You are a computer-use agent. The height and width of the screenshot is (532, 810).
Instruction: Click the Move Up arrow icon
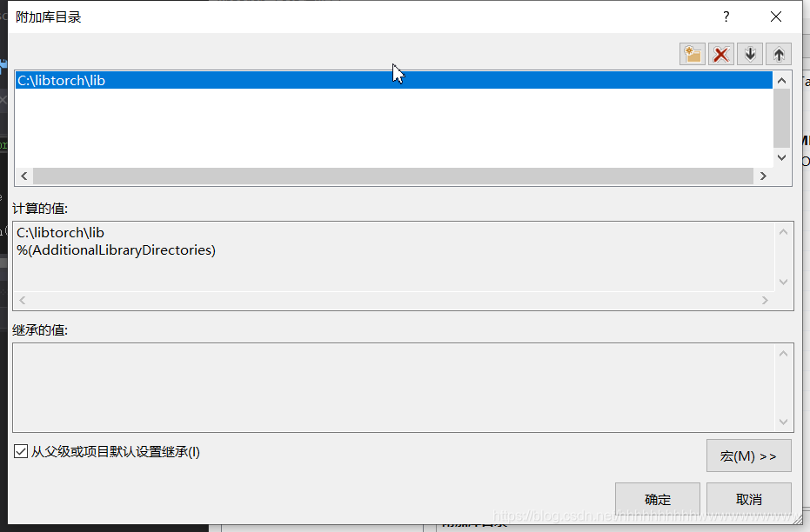[x=779, y=53]
